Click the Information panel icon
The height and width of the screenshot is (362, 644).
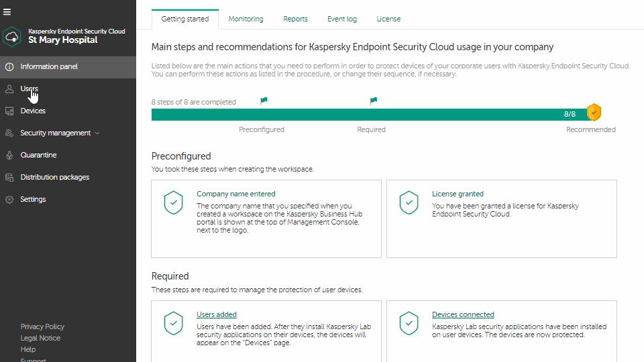[x=9, y=66]
